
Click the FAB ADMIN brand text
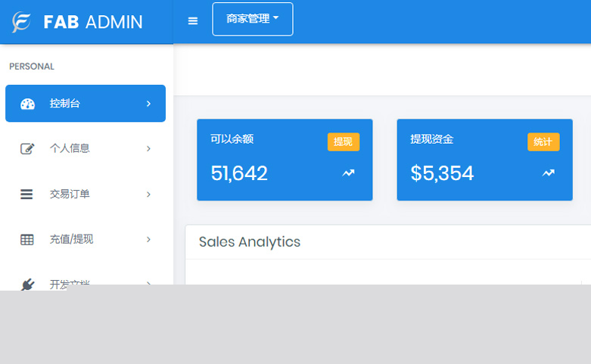click(93, 22)
